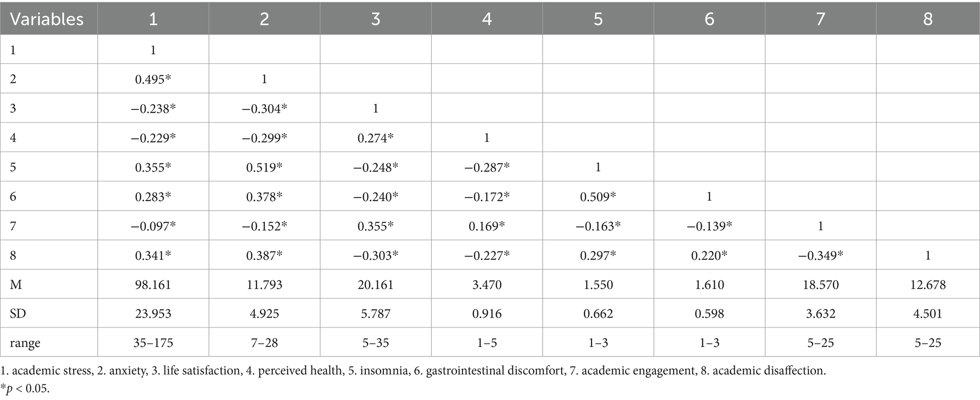Viewport: 980px width, 400px height.
Task: Click the M row label
Action: click(16, 284)
